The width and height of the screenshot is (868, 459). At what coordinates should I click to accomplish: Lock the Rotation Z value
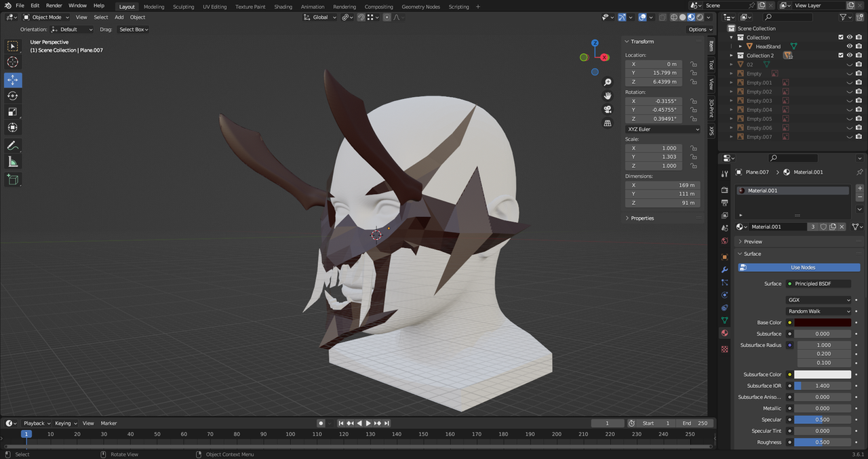693,119
